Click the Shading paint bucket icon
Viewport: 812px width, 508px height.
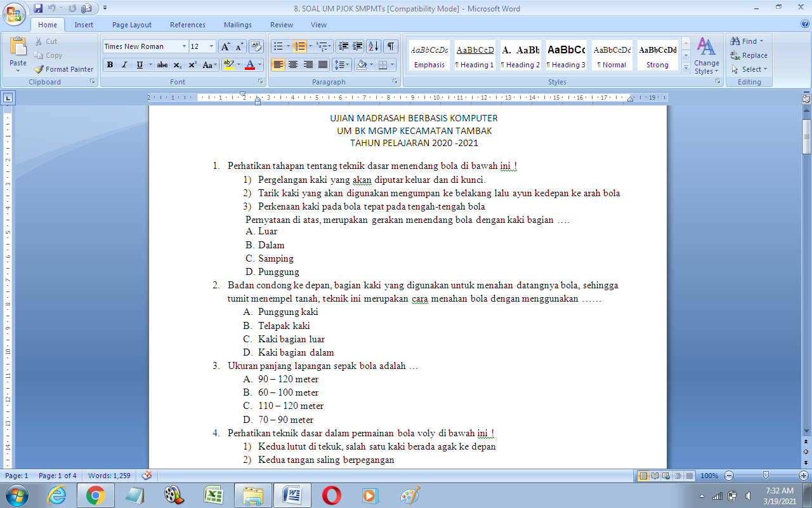pos(362,65)
